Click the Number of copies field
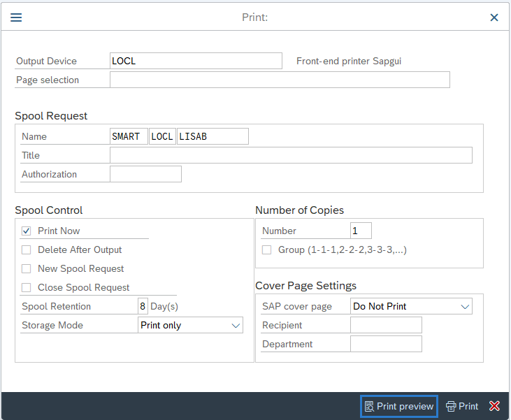The height and width of the screenshot is (420, 511). (361, 231)
